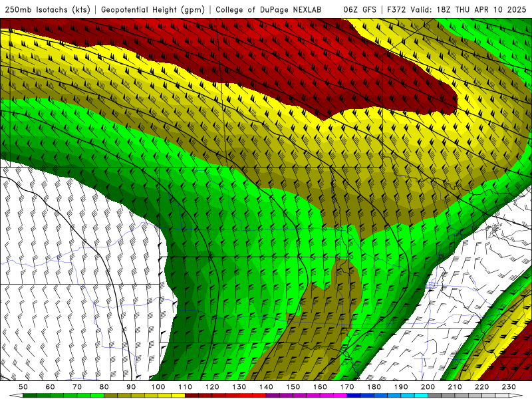Click the right arrow cap of the color bar
This screenshot has width=532, height=399.
[516, 396]
